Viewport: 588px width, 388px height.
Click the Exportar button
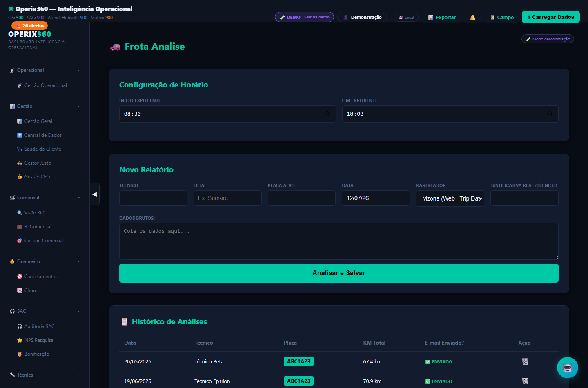click(x=442, y=18)
